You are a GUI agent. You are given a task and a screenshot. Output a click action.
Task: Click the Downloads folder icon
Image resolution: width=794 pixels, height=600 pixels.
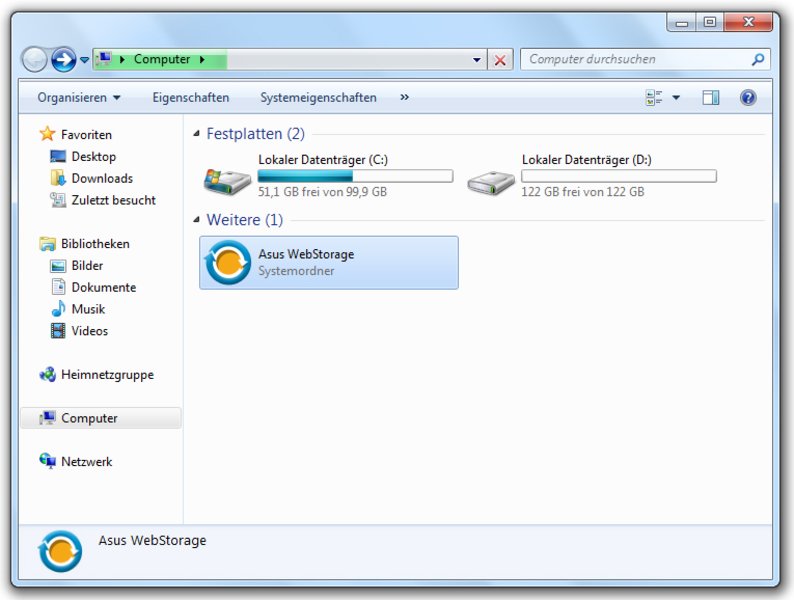[58, 178]
